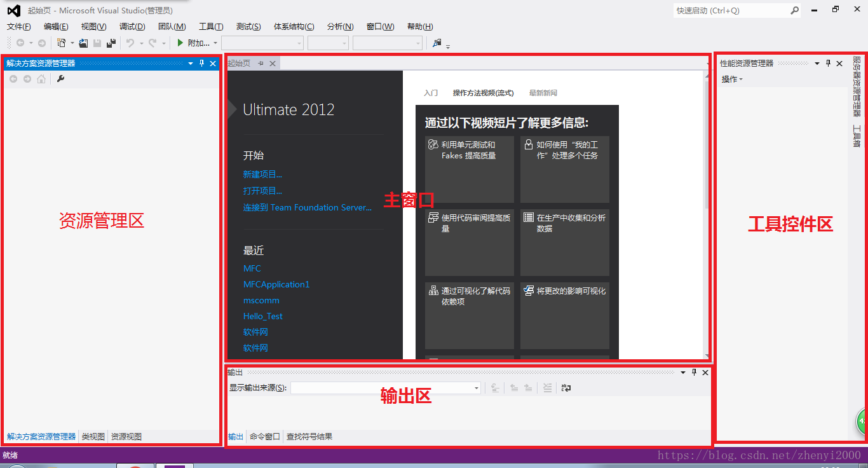Open the toolbar options overflow arrow

coord(448,46)
